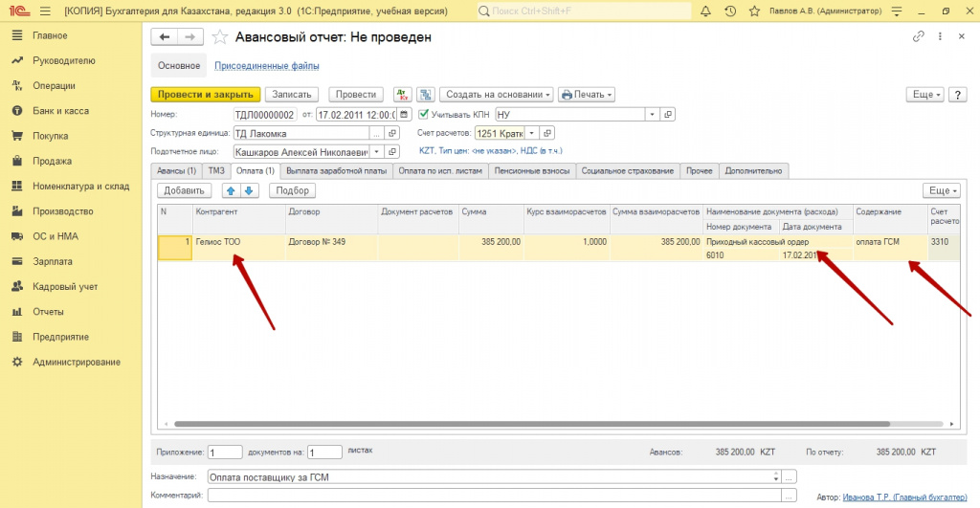Go forward with right arrow button
980x508 pixels.
point(190,37)
